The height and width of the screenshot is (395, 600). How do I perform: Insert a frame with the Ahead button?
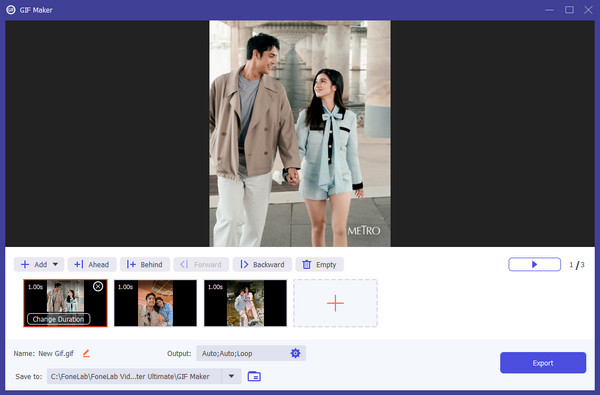pyautogui.click(x=92, y=264)
